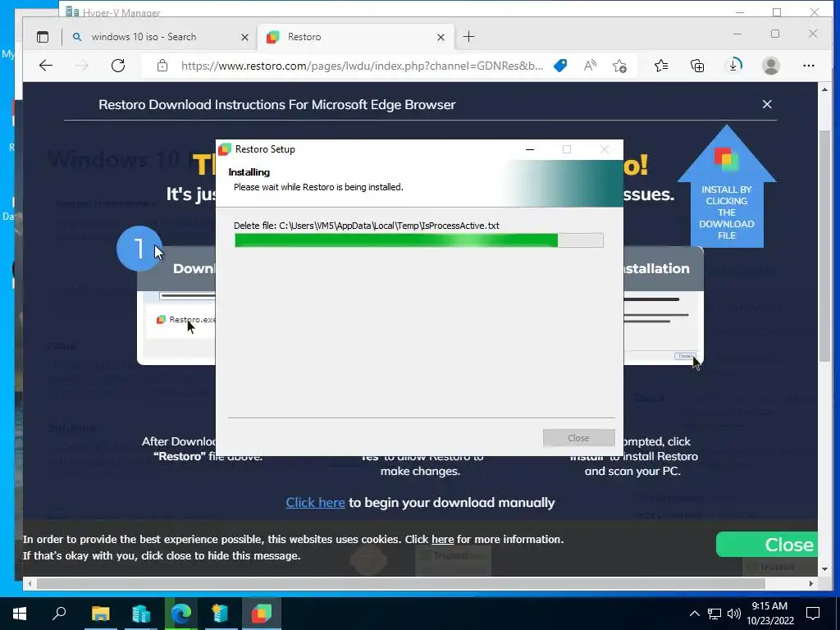Open the Downloads panel
Viewport: 840px width, 630px height.
pos(734,66)
